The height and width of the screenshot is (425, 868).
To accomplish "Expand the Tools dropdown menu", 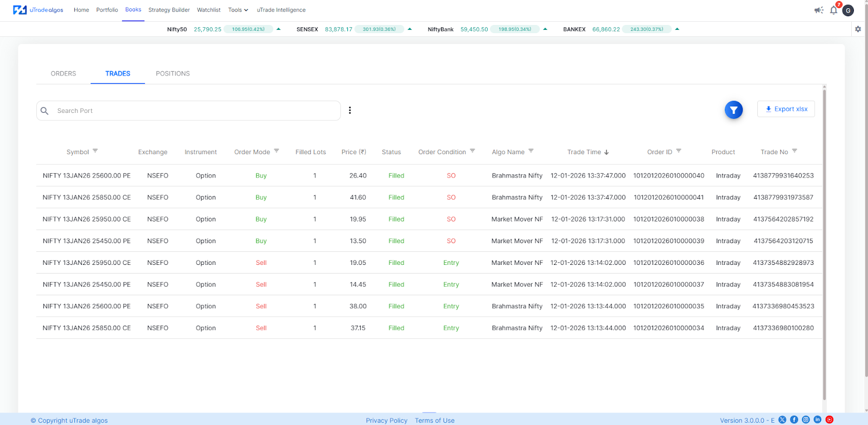I will (238, 10).
